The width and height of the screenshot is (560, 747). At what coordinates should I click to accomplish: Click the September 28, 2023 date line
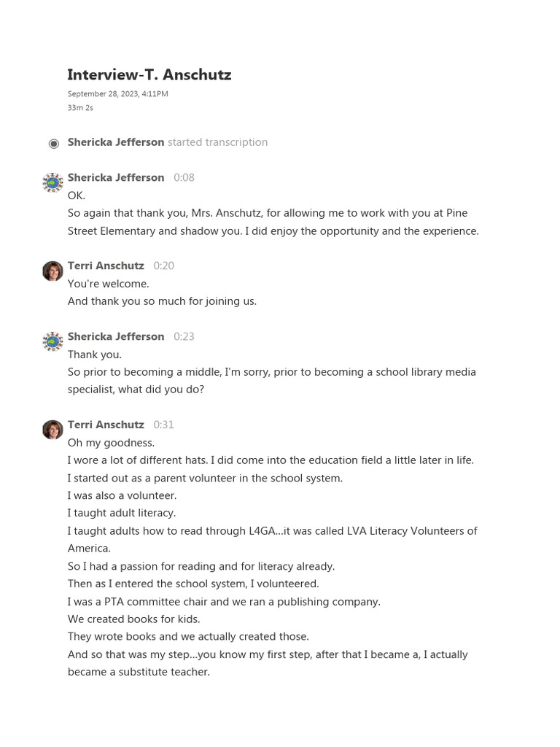[x=118, y=94]
